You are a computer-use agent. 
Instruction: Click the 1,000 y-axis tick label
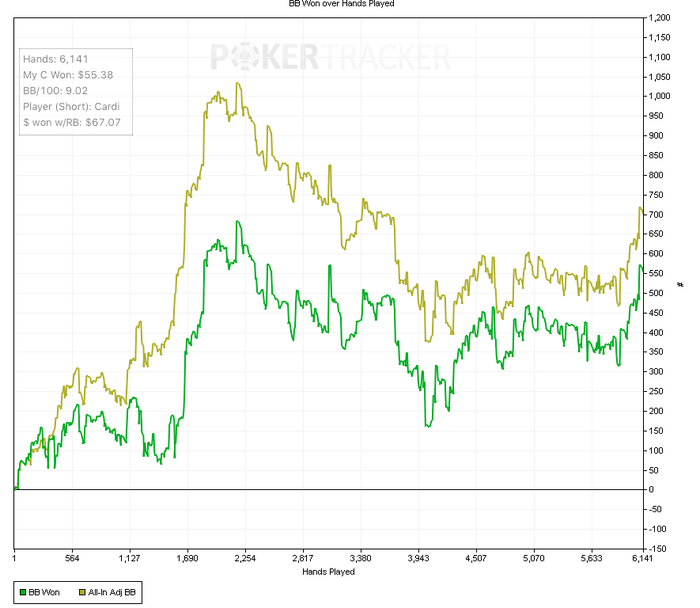click(x=659, y=96)
